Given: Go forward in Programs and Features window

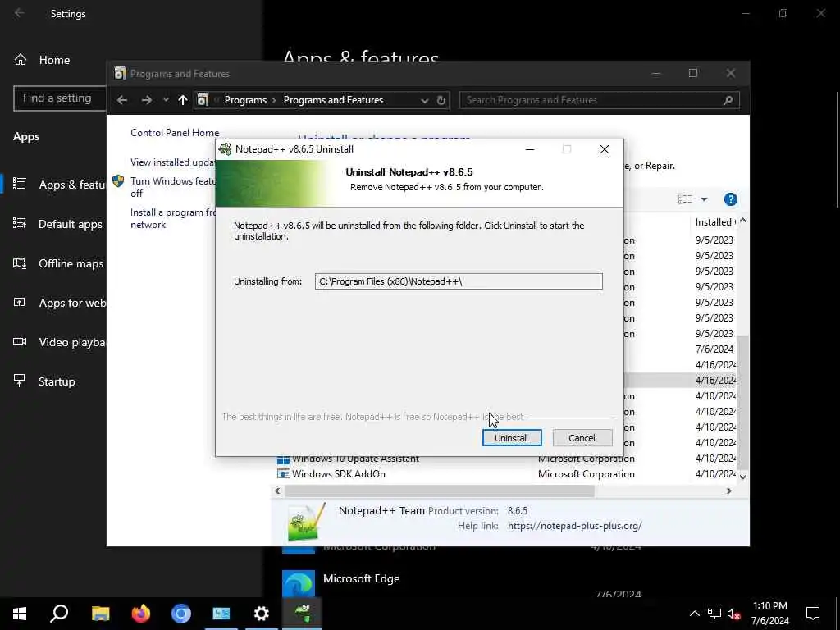Looking at the screenshot, I should click(146, 100).
